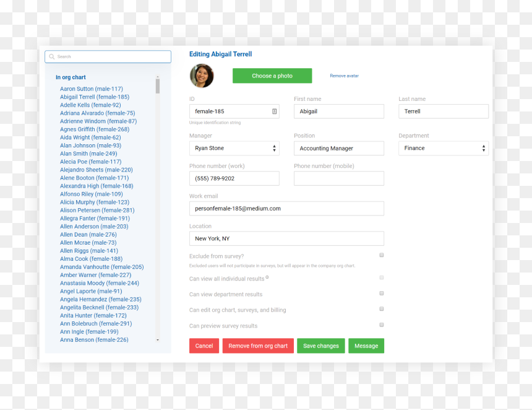Viewport: 532px width, 410px height.
Task: Select Alma Cook from the employee list
Action: (92, 259)
